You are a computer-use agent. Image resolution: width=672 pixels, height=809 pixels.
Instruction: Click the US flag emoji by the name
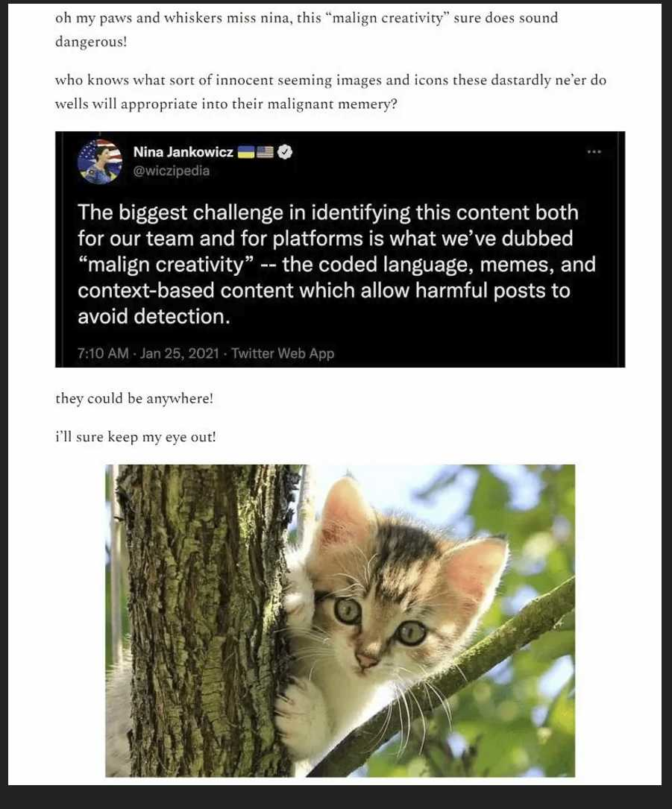[x=265, y=151]
